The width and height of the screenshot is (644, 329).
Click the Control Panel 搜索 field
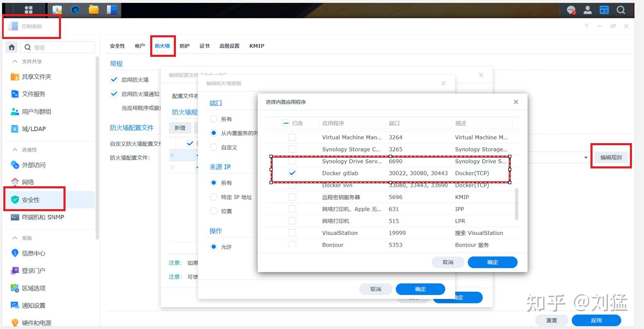[58, 47]
